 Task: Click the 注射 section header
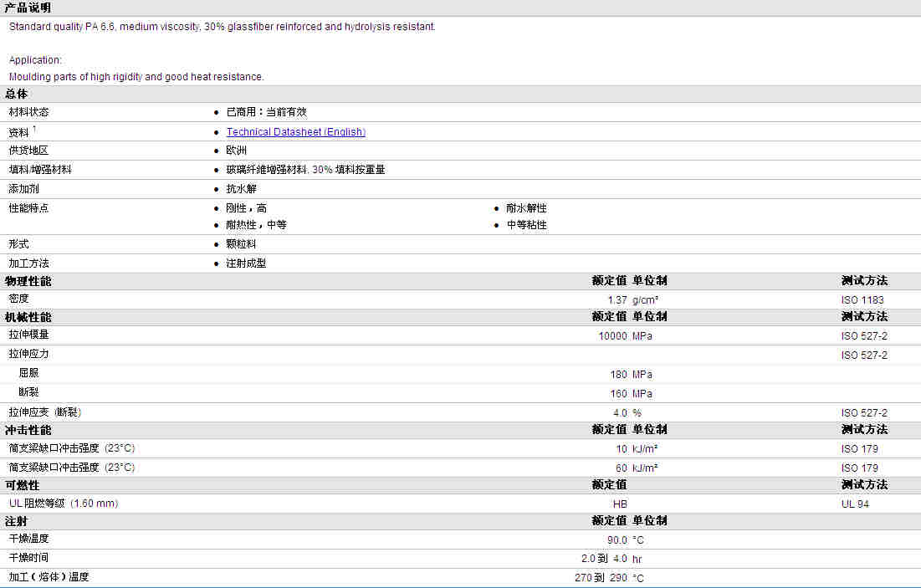[17, 522]
